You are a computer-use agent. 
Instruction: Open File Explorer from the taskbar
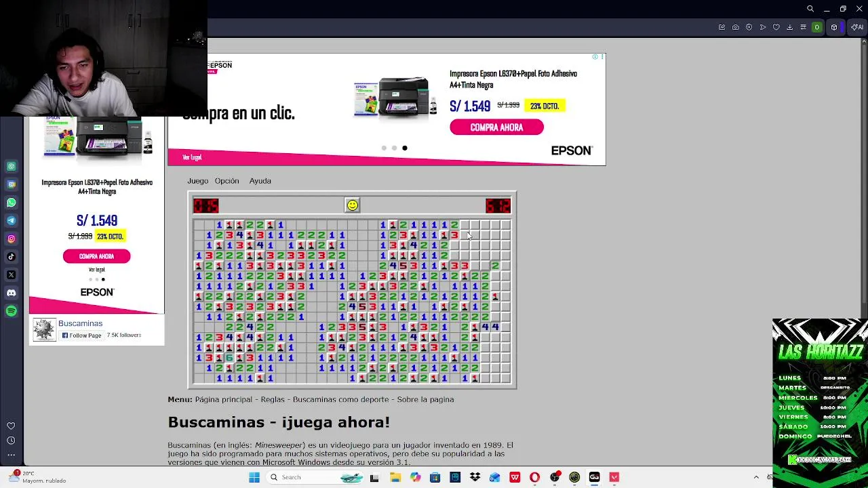click(x=395, y=478)
